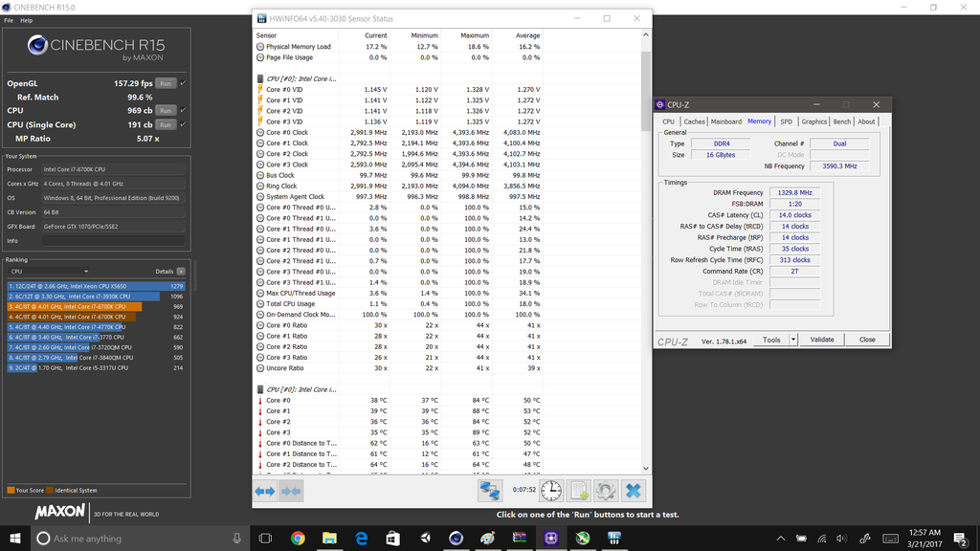
Task: Switch to Cinebench via taskbar icon
Action: [x=457, y=538]
